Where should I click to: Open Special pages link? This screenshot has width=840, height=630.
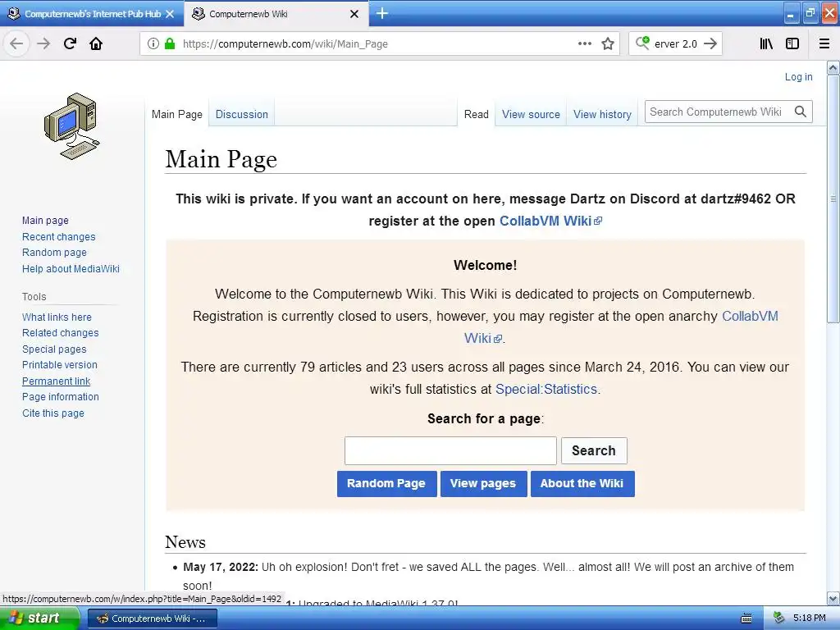(54, 349)
